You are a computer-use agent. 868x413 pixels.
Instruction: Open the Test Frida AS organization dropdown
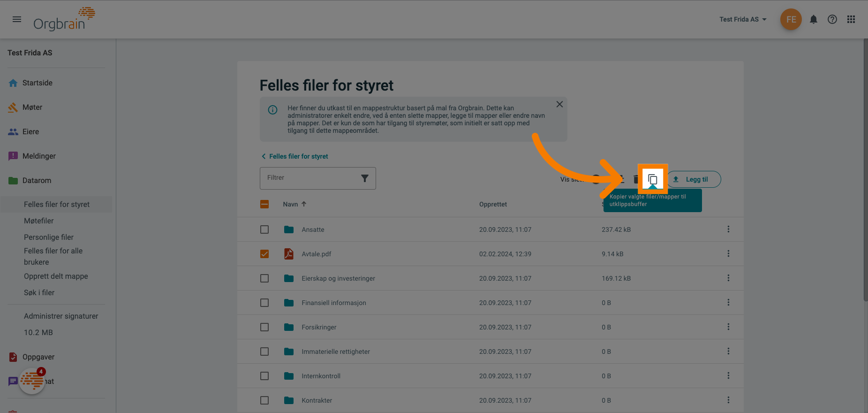[x=743, y=19]
